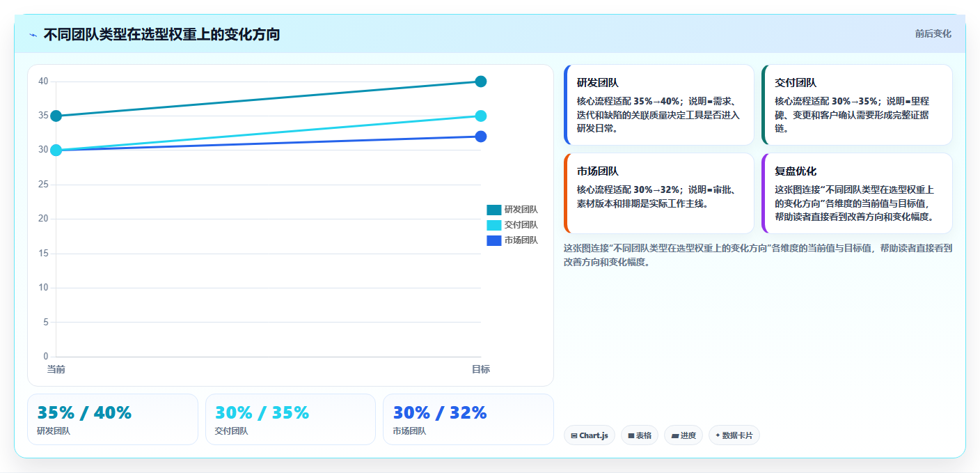This screenshot has height=473, width=980.
Task: Open the 交付团队 info card heading
Action: 796,83
